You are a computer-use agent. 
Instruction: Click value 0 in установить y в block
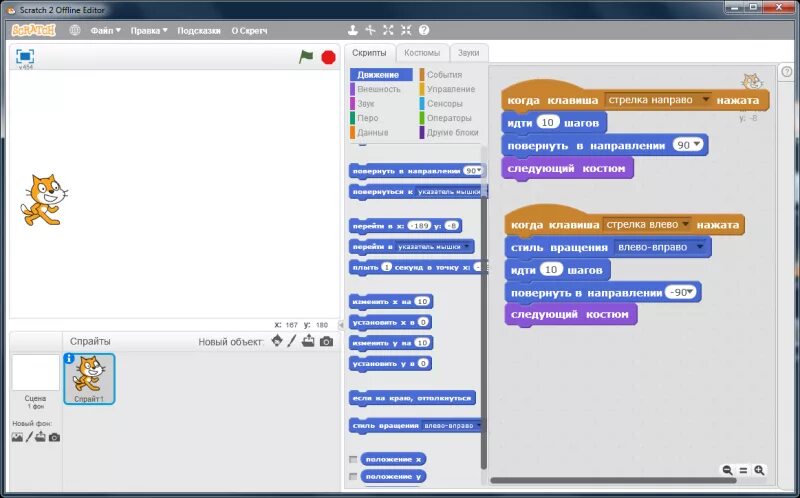[x=423, y=363]
